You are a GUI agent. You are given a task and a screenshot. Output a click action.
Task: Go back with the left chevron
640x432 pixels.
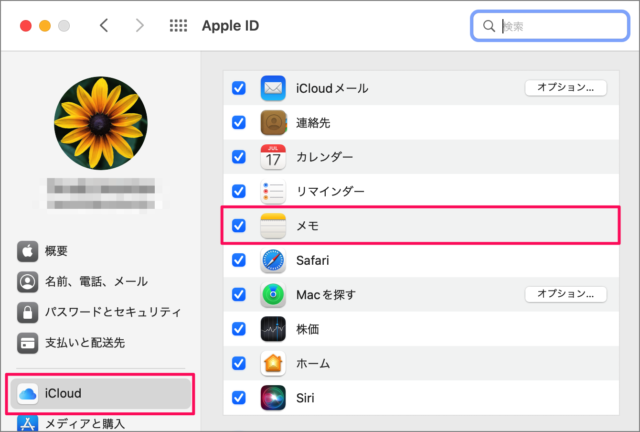pos(104,26)
